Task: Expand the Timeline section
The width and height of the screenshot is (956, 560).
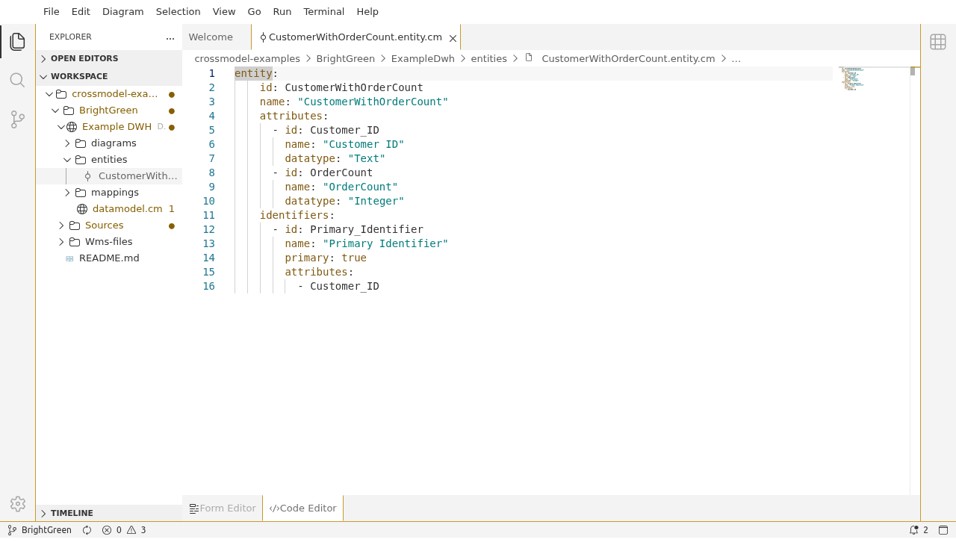Action: pyautogui.click(x=72, y=513)
